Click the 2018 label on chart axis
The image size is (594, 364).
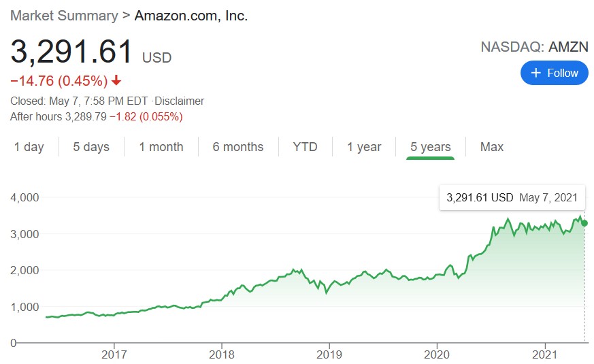[222, 354]
